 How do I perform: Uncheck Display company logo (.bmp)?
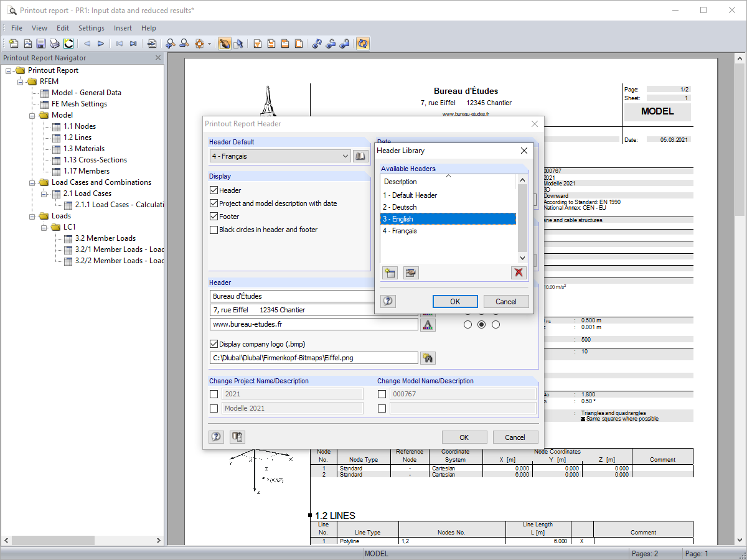pos(214,342)
